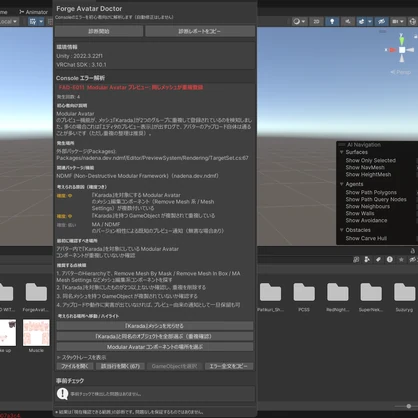Open the SuperNek... folder
The image size is (418, 418).
[371, 292]
